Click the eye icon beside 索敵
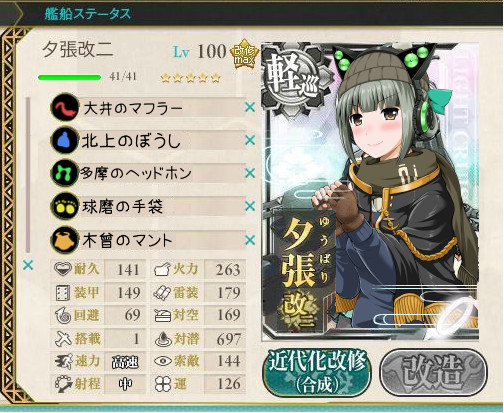This screenshot has width=504, height=413. pos(163,361)
